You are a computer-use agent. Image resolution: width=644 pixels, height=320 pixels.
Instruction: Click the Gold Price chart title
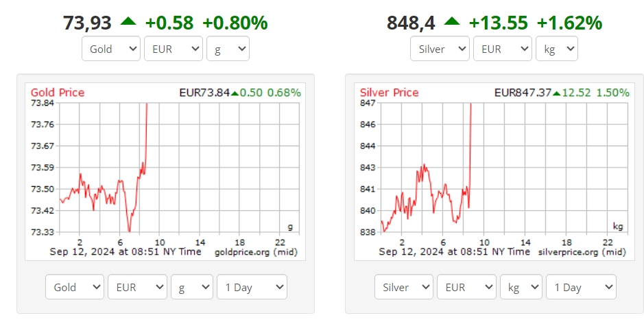coord(58,93)
